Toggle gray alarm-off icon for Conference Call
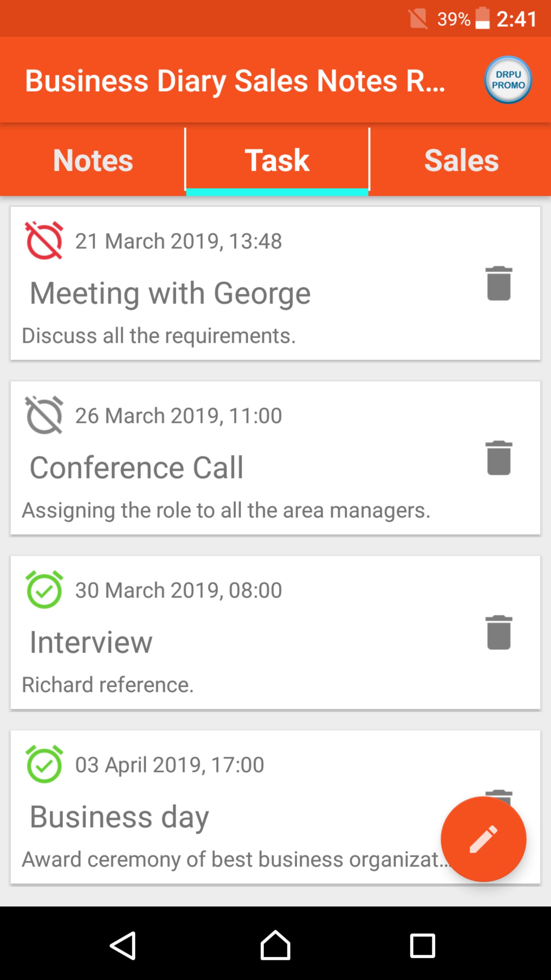Image resolution: width=551 pixels, height=980 pixels. click(44, 415)
